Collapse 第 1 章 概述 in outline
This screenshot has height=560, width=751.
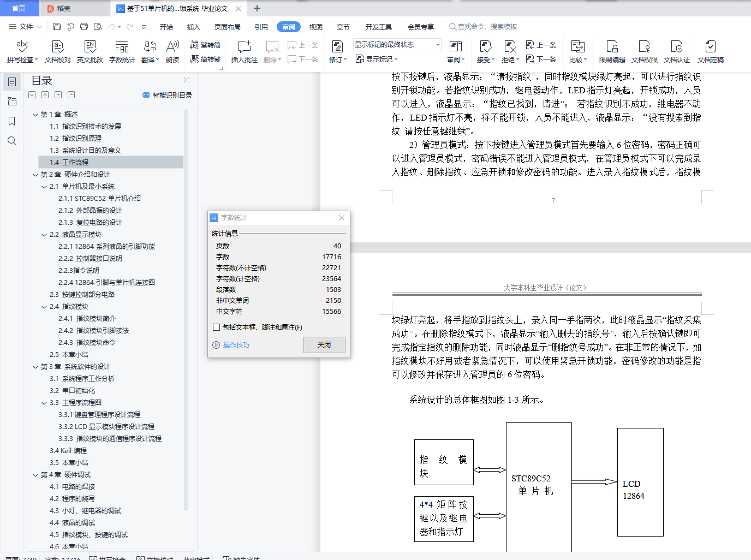[x=35, y=115]
